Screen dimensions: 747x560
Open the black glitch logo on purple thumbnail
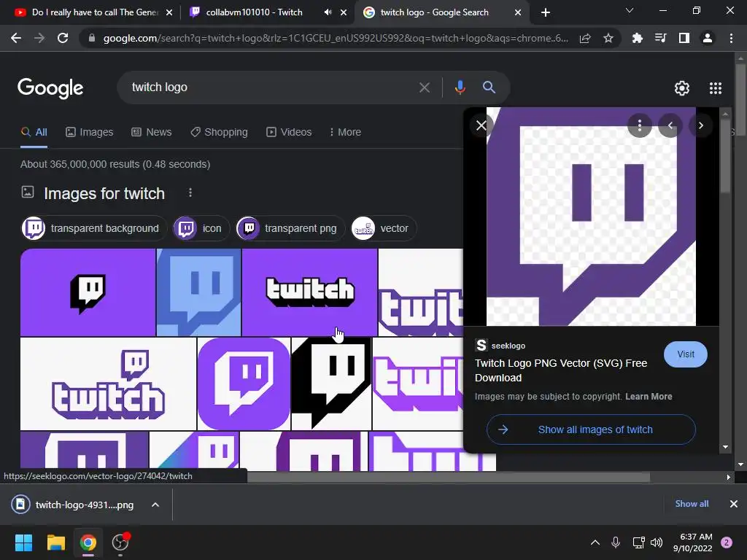88,292
